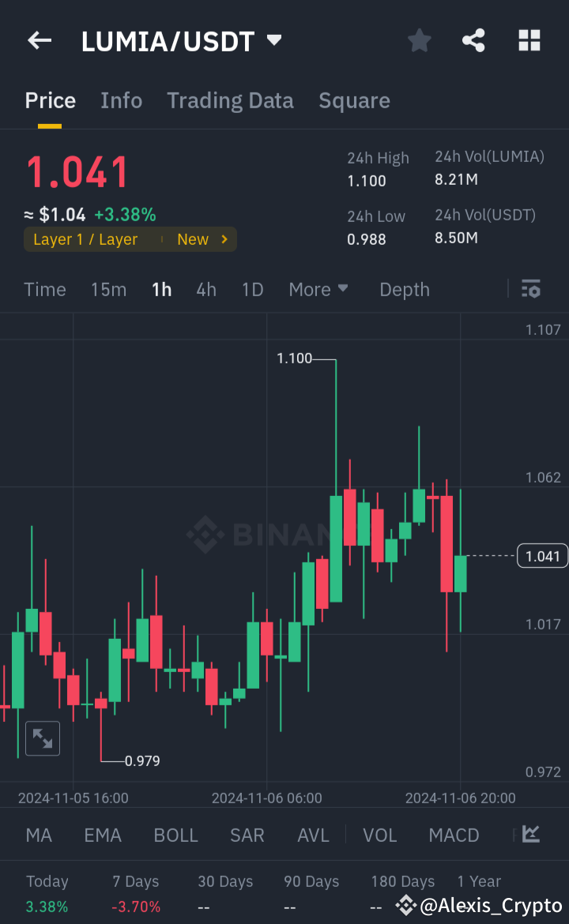Open the share icon in the top bar

coord(473,40)
